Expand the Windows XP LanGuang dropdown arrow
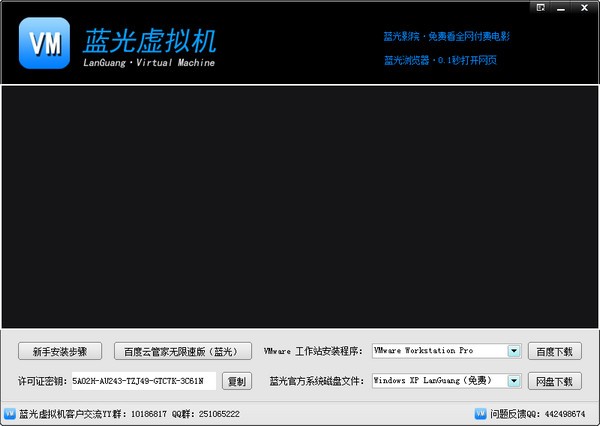Viewport: 600px width, 426px height. coord(514,381)
